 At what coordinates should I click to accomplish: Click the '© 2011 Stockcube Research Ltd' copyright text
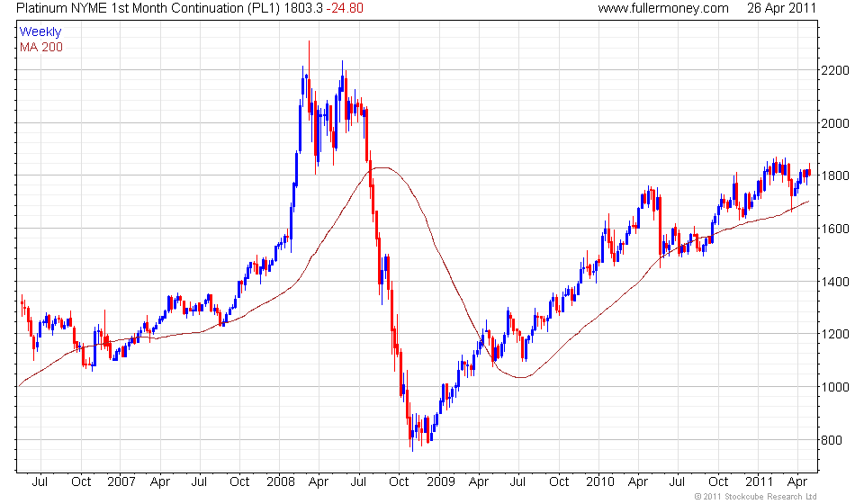pyautogui.click(x=755, y=497)
